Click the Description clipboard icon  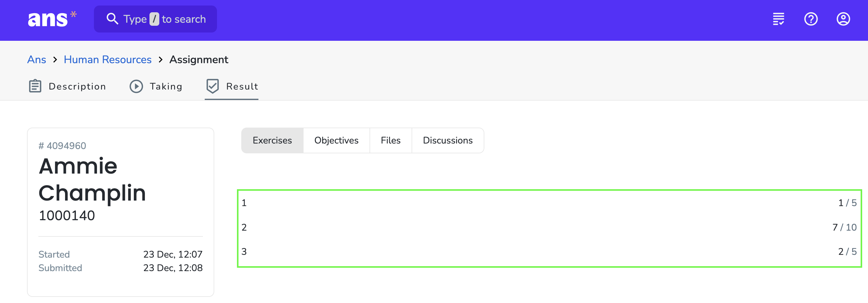point(35,86)
